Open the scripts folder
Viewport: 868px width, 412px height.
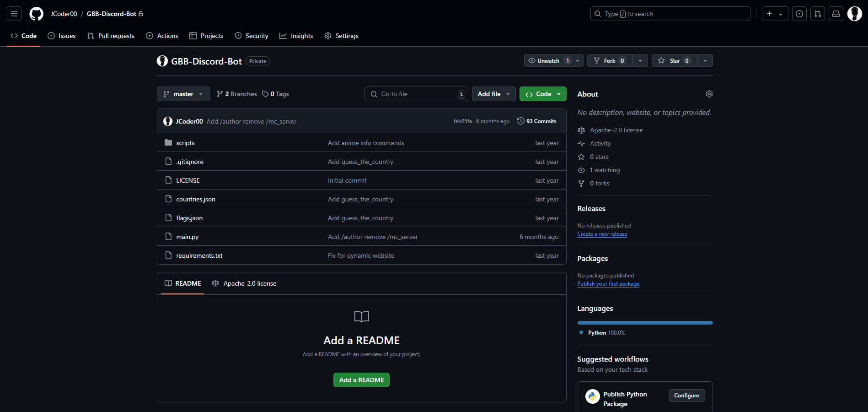tap(185, 142)
